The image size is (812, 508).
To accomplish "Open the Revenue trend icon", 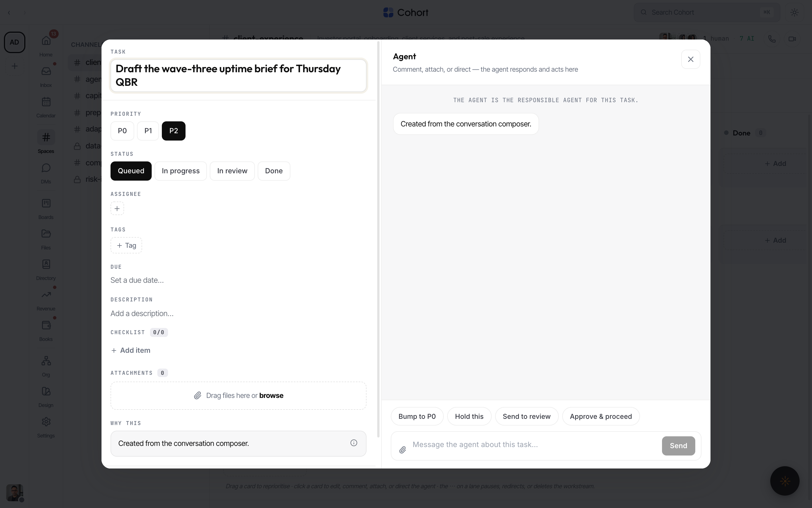I will point(46,295).
